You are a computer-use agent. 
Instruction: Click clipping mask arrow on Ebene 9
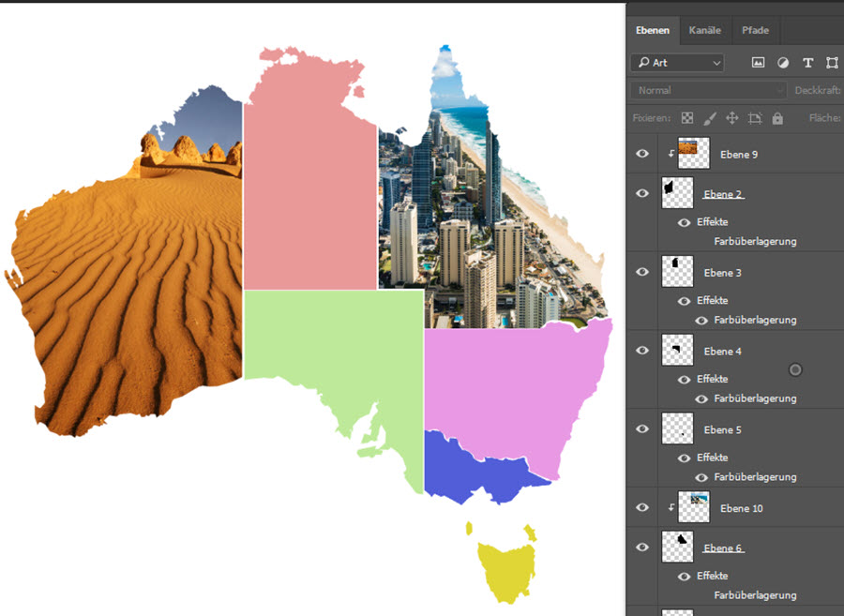671,154
